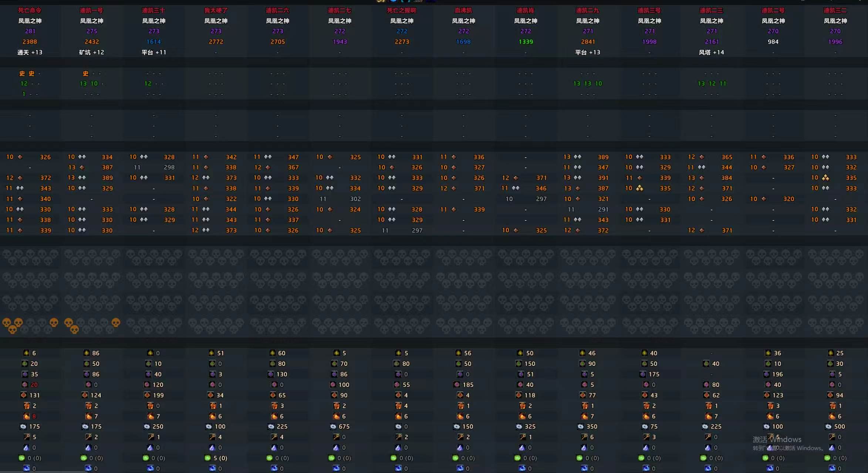Click the keystone text 风塔 +14

point(712,52)
